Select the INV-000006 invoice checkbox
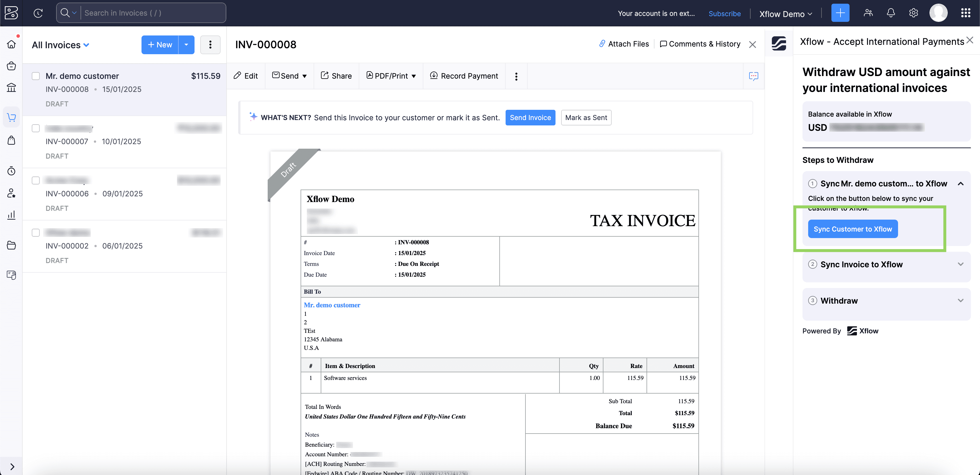 (36, 180)
